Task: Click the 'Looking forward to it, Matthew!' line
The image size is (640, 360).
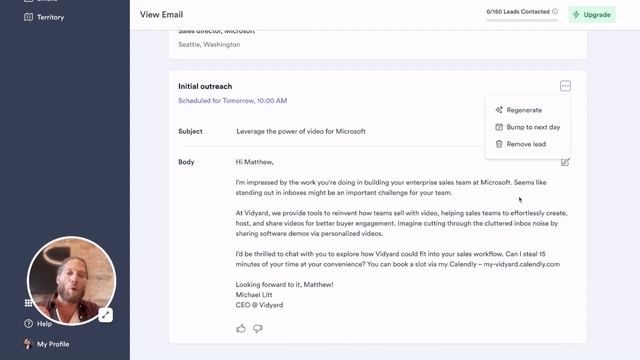Action: (x=284, y=284)
